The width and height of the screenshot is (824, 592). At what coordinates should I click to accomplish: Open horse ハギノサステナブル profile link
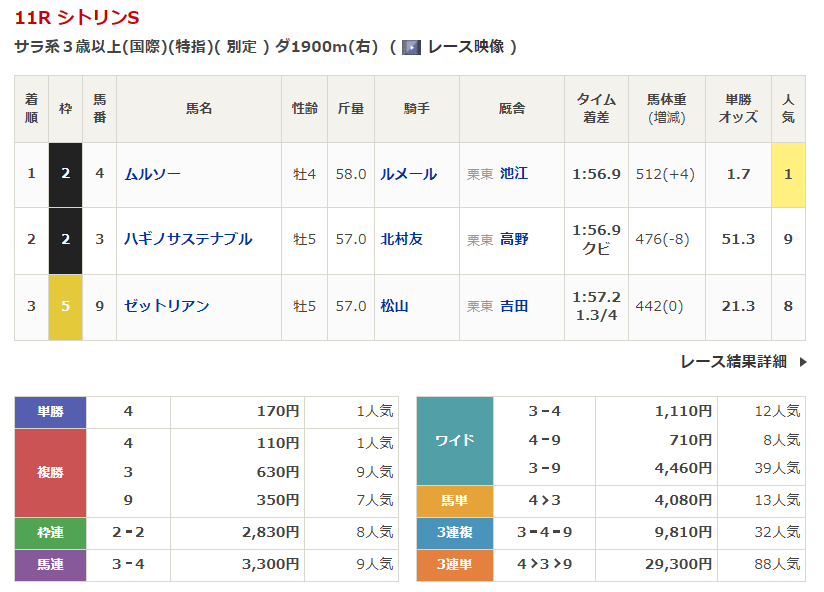point(187,240)
